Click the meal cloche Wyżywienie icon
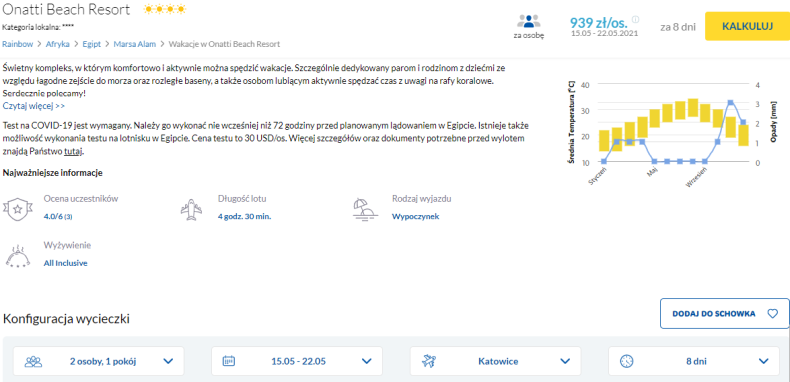This screenshot has width=790, height=382. pyautogui.click(x=18, y=256)
